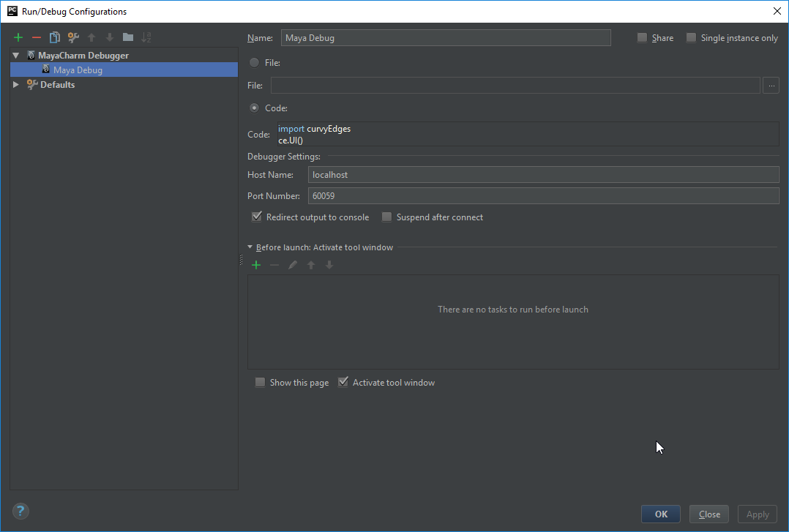Add a before-launch task
Image resolution: width=789 pixels, height=532 pixels.
[x=255, y=264]
